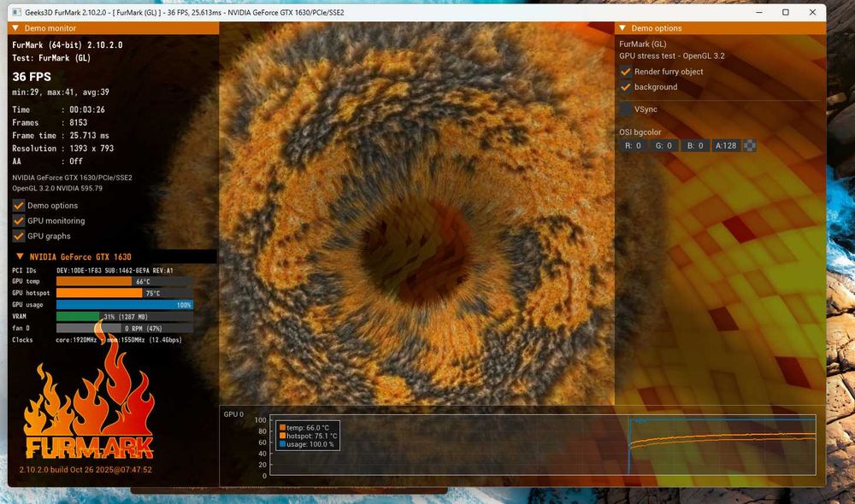This screenshot has width=855, height=504.
Task: Minimize the FurMark window
Action: tap(759, 12)
